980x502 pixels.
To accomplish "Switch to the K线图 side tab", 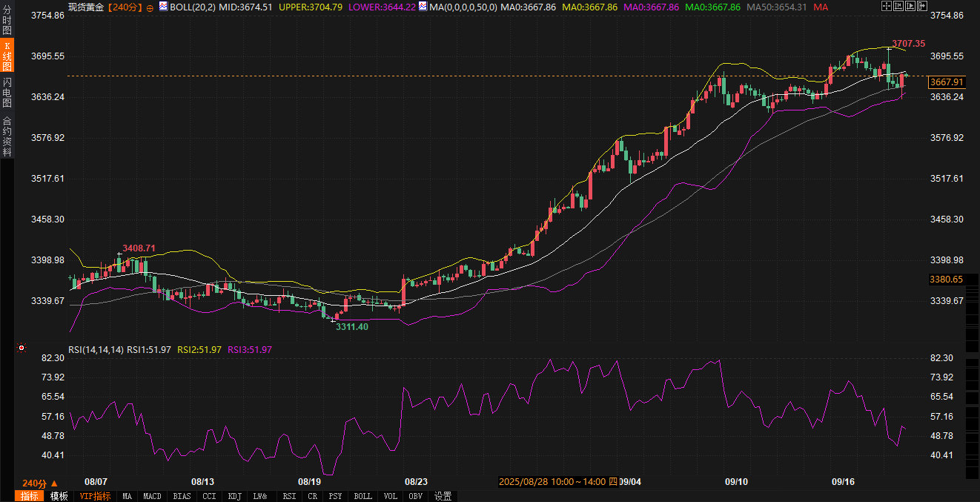I will click(x=7, y=56).
